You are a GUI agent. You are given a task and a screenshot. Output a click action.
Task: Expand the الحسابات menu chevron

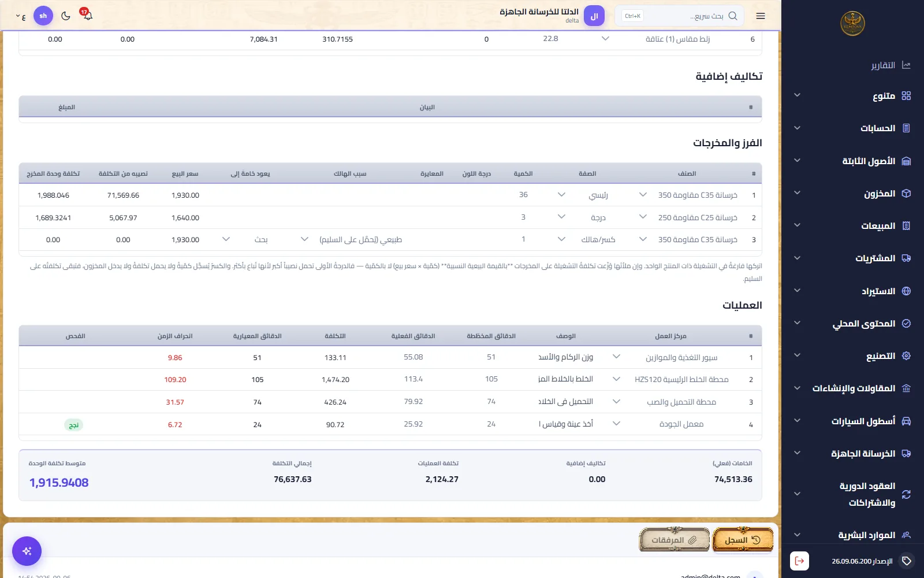point(797,128)
